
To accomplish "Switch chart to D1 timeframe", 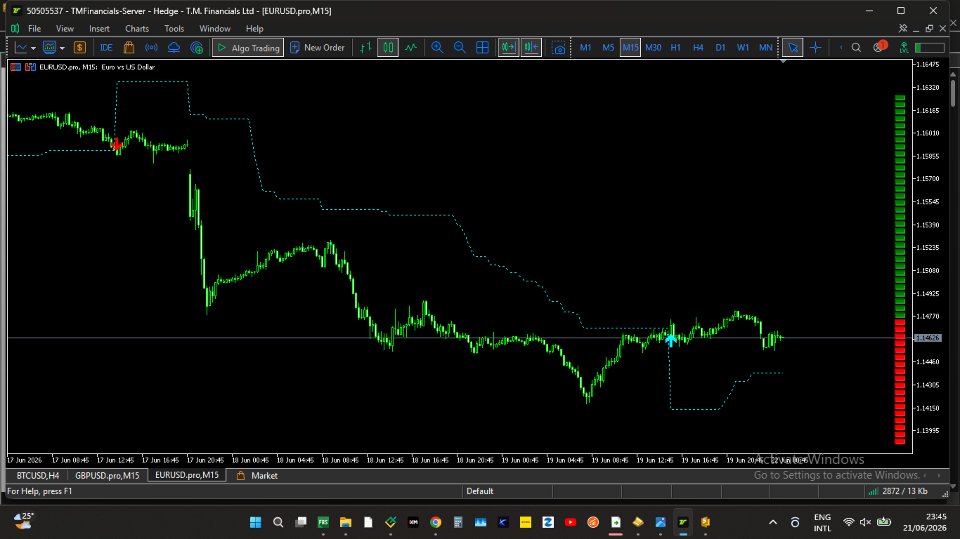I will pyautogui.click(x=721, y=47).
